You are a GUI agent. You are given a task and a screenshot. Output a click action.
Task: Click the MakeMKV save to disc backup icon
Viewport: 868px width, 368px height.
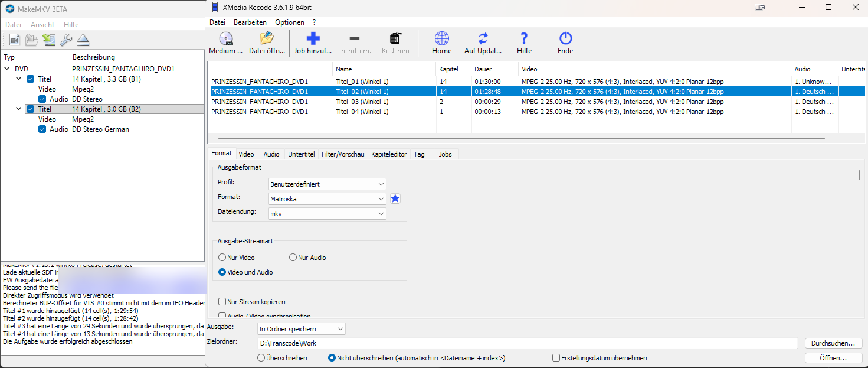pos(49,40)
